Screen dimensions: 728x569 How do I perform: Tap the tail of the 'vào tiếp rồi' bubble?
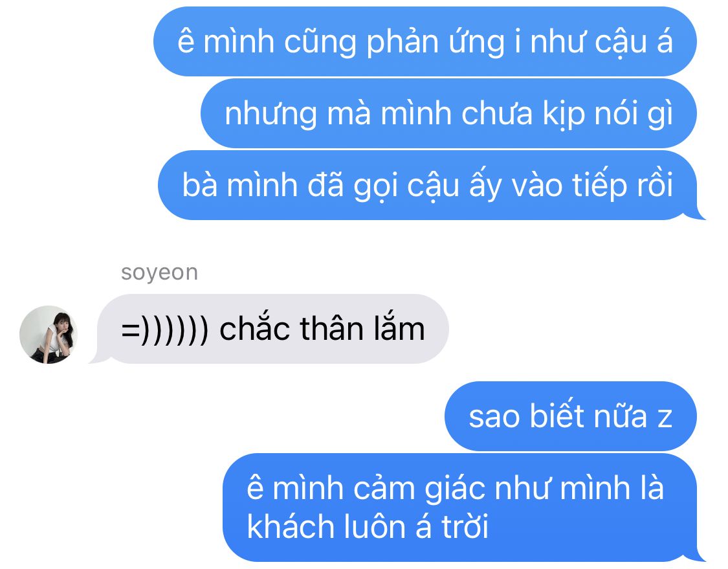click(695, 214)
